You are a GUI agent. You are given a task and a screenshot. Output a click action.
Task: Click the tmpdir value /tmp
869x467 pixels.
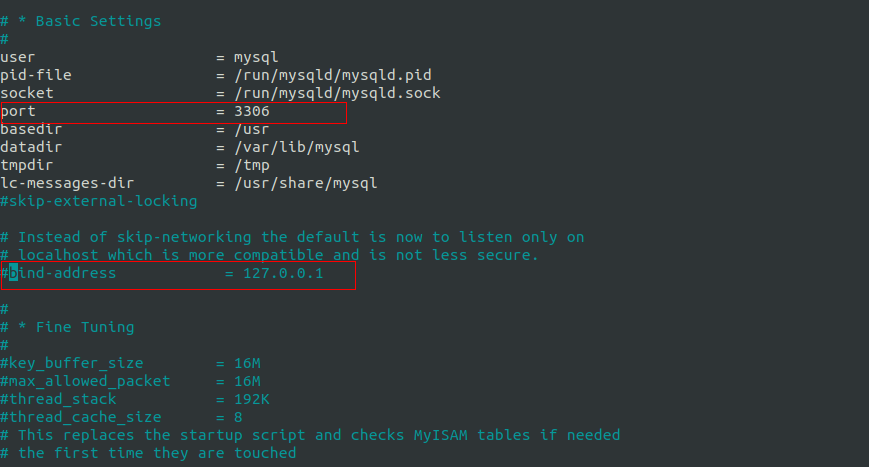pos(251,165)
